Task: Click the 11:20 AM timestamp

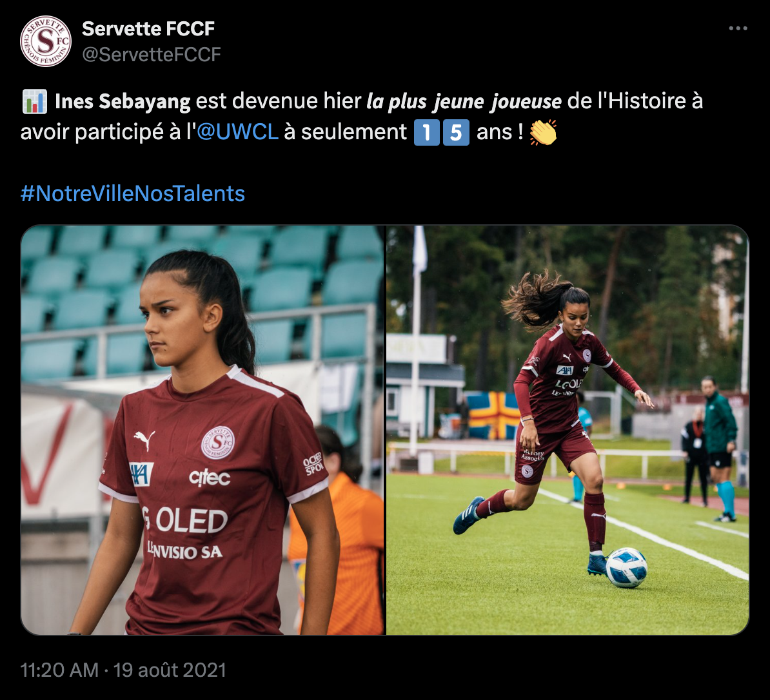Action: pos(59,670)
